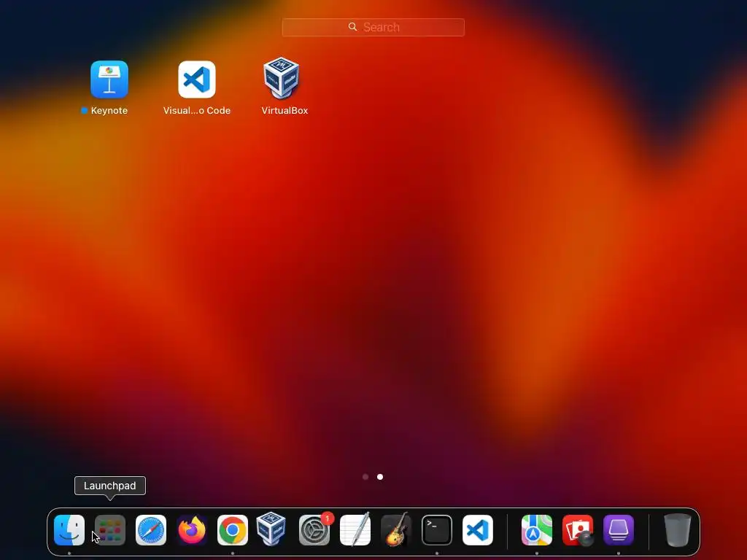Launch Safari from the Dock

[151, 530]
